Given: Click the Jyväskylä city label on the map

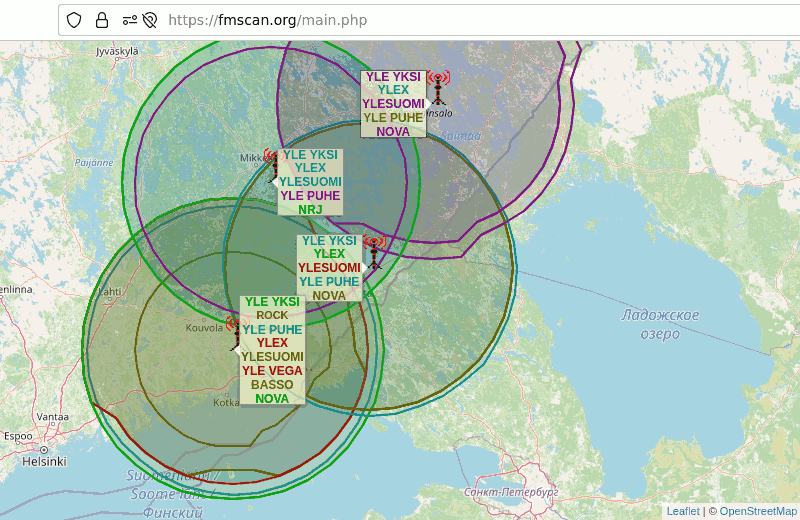Looking at the screenshot, I should pos(117,52).
